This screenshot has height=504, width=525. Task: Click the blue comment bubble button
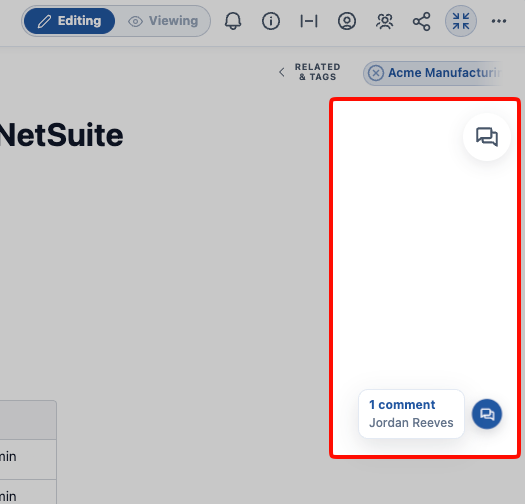click(x=487, y=414)
